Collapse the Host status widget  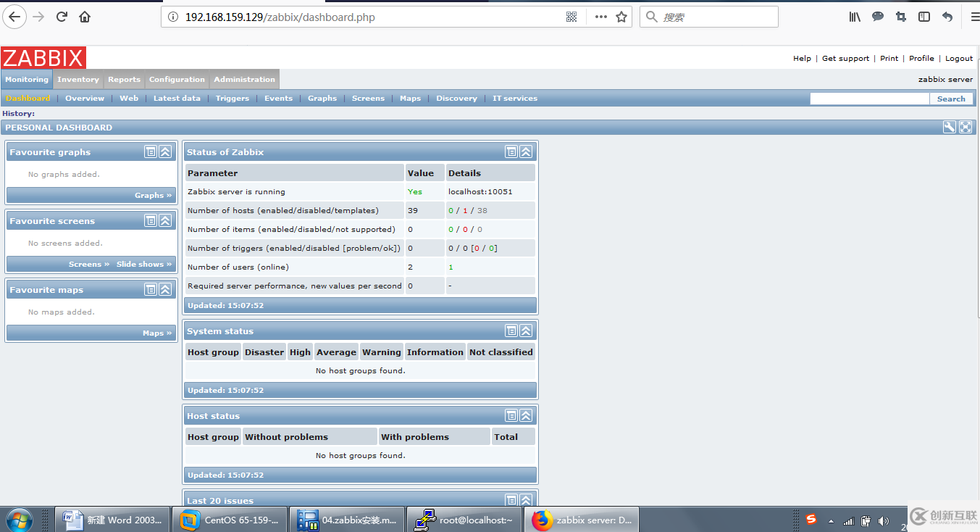(x=526, y=415)
